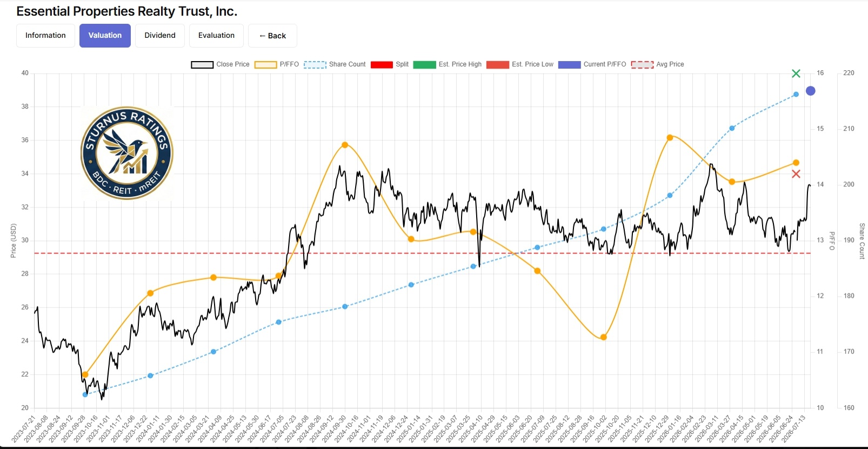The image size is (868, 449).
Task: Click the Avg Price dashed legend swatch
Action: pyautogui.click(x=642, y=65)
